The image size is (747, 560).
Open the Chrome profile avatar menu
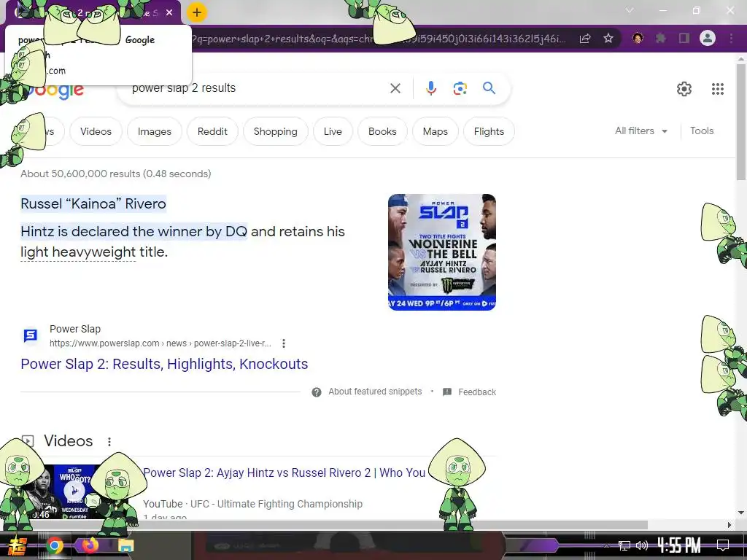pos(708,38)
